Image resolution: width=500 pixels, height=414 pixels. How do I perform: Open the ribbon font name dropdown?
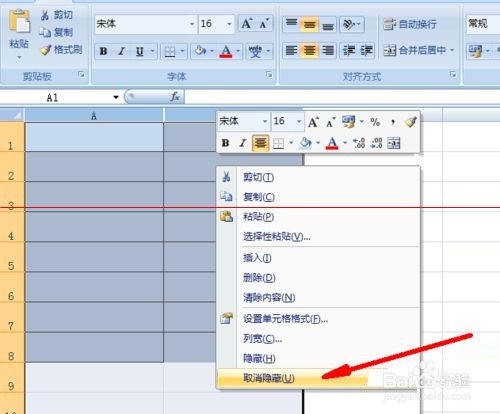(192, 24)
